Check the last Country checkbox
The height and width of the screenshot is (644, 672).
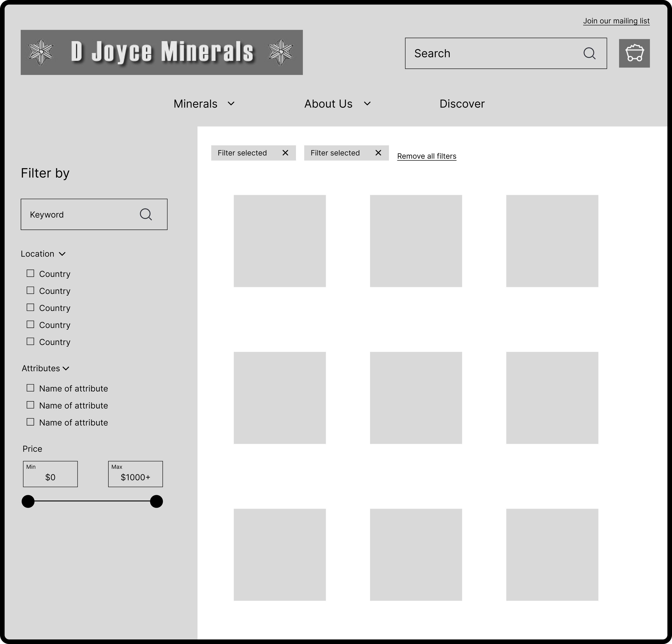31,341
